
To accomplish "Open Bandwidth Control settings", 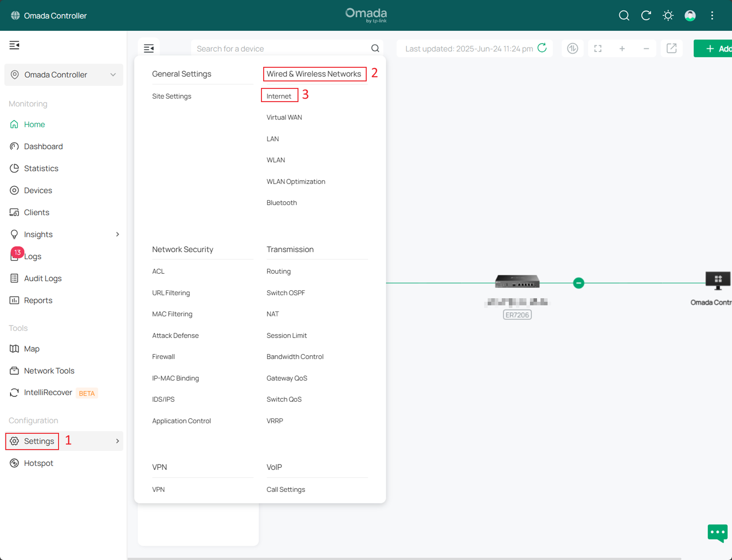I will (295, 357).
